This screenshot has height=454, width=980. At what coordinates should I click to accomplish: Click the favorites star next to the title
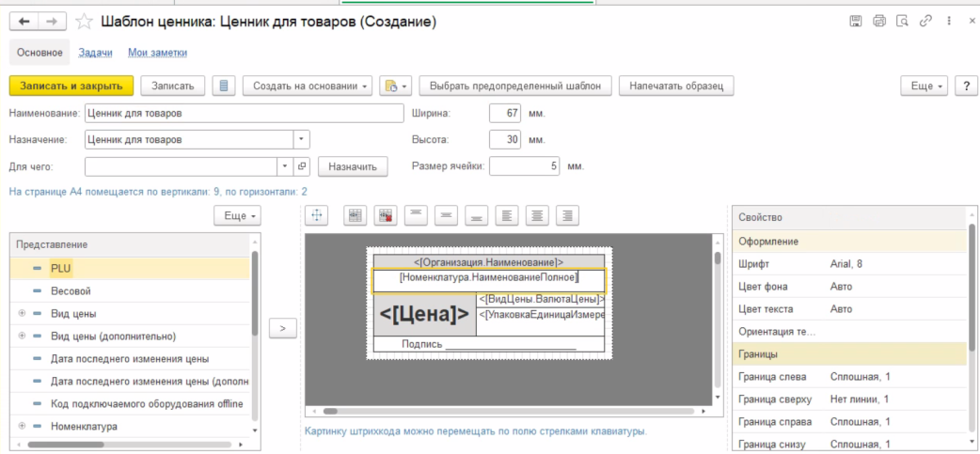tap(85, 21)
